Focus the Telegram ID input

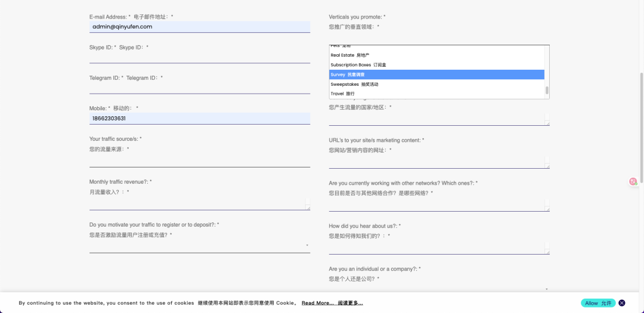click(x=200, y=88)
